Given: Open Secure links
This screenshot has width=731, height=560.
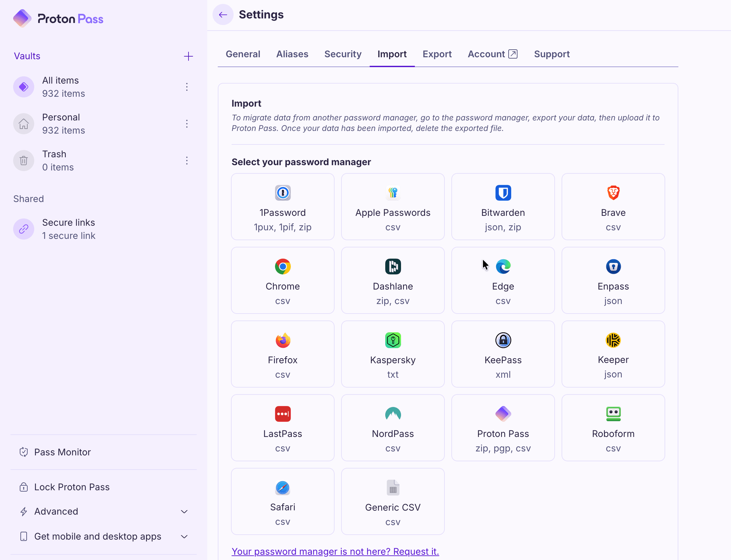Looking at the screenshot, I should tap(69, 229).
